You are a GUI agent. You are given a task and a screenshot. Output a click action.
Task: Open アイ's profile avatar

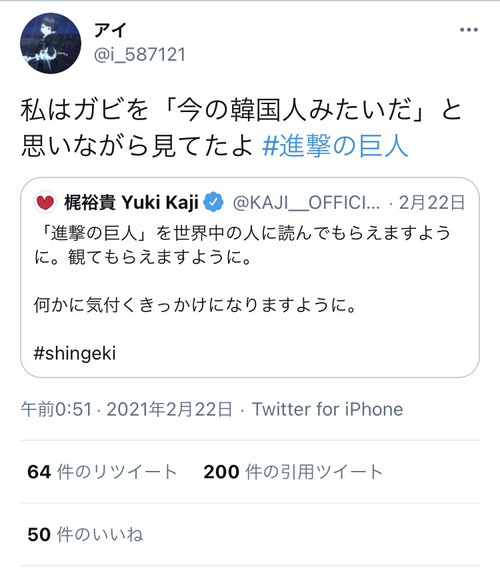(x=50, y=43)
